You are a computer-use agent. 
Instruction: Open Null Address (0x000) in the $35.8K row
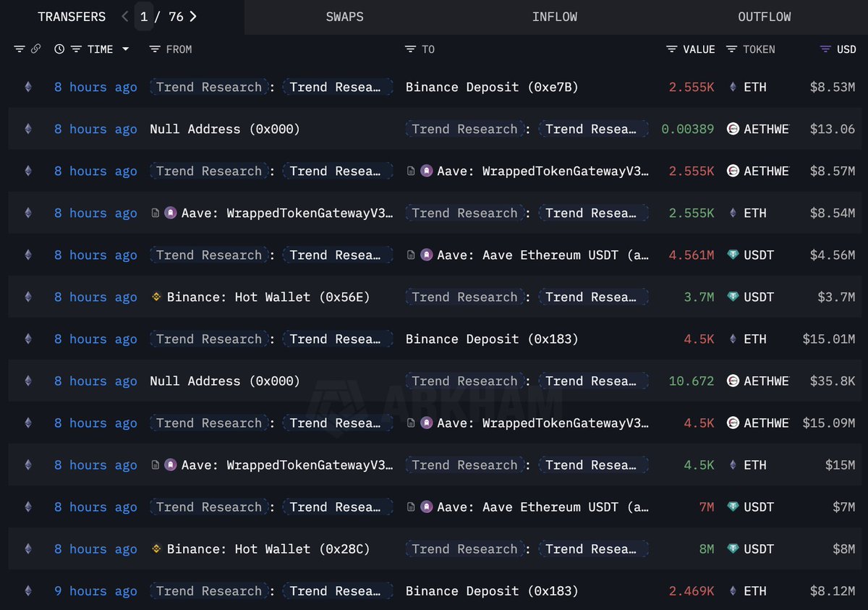coord(225,381)
